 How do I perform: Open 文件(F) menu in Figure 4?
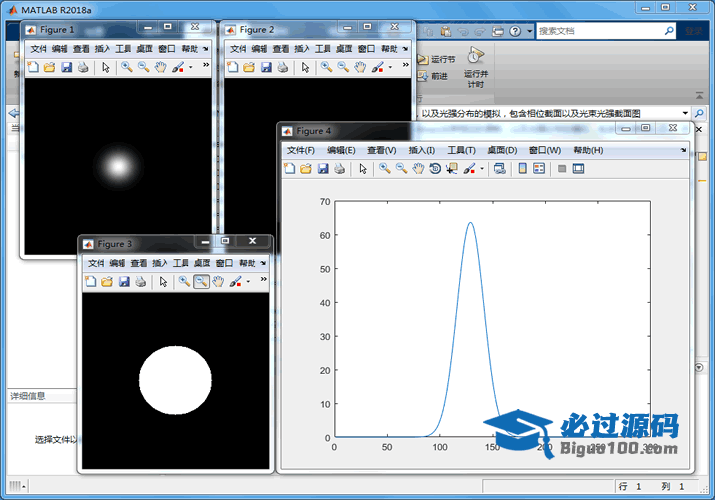(x=301, y=150)
